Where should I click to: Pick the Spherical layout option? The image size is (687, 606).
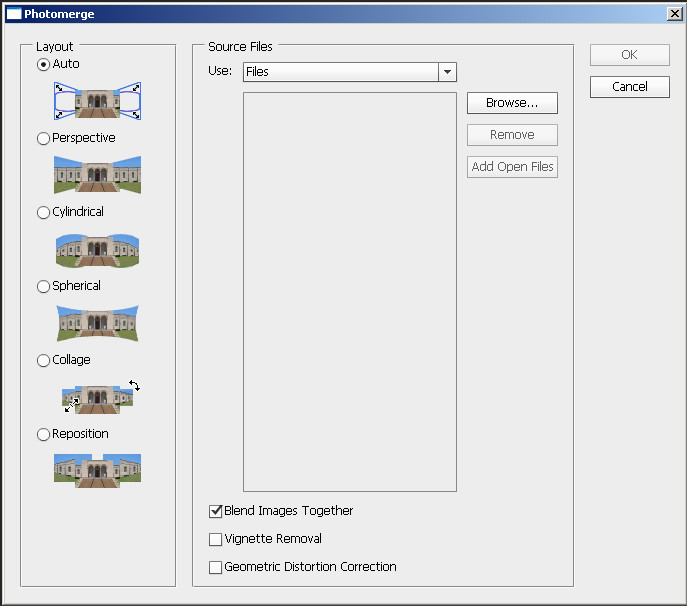43,287
